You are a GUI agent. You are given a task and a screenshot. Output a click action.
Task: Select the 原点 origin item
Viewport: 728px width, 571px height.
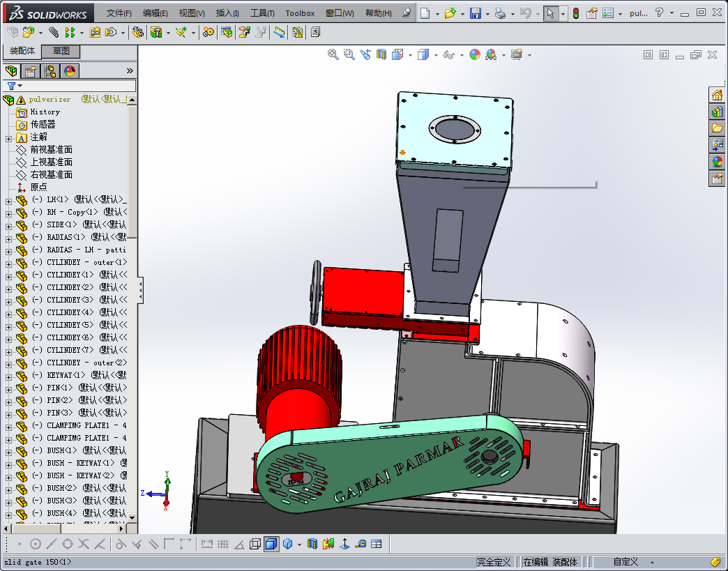point(38,187)
